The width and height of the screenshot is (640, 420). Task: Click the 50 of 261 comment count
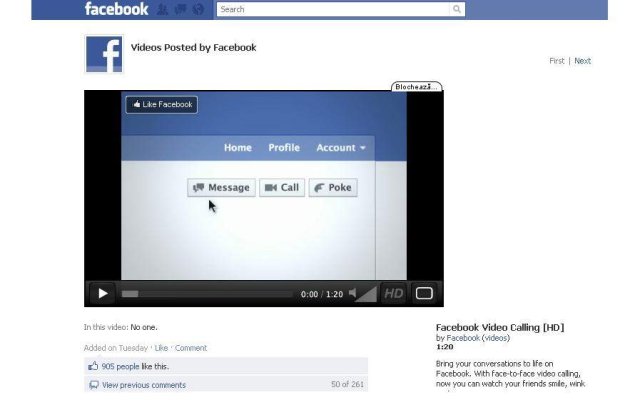click(347, 384)
